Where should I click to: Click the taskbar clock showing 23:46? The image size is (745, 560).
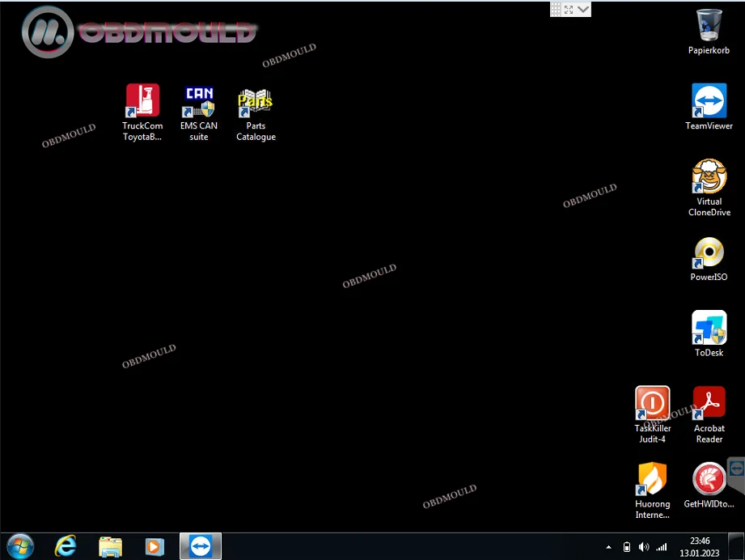pos(700,546)
